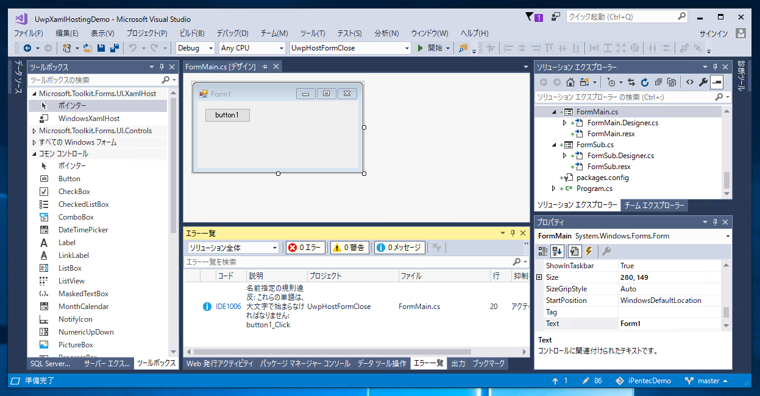Image resolution: width=760 pixels, height=396 pixels.
Task: Click the account avatar icon beside サインイン
Action: point(741,33)
